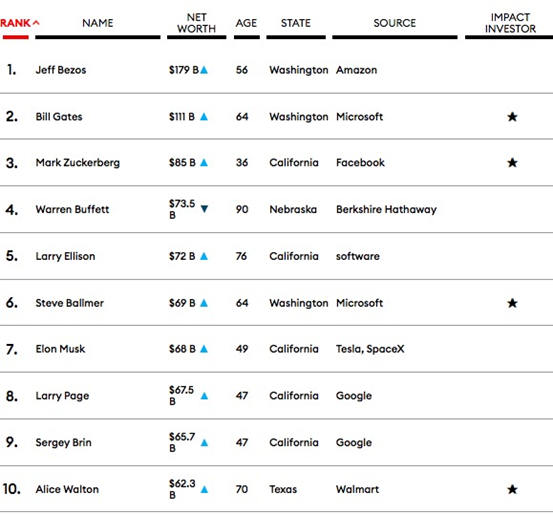Click Bill Gates's impact investor star
Screen dimensions: 553x514
tap(512, 117)
